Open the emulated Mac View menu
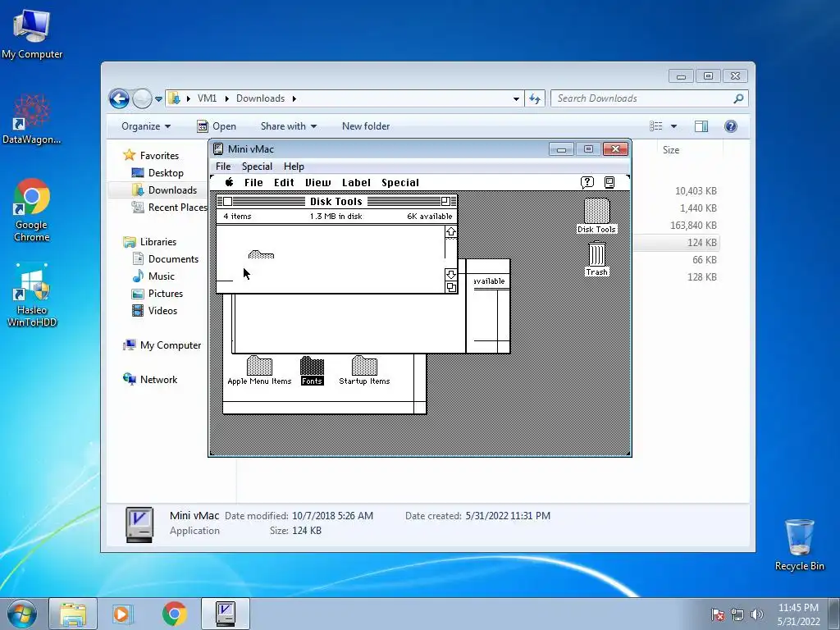The height and width of the screenshot is (630, 840). (317, 183)
